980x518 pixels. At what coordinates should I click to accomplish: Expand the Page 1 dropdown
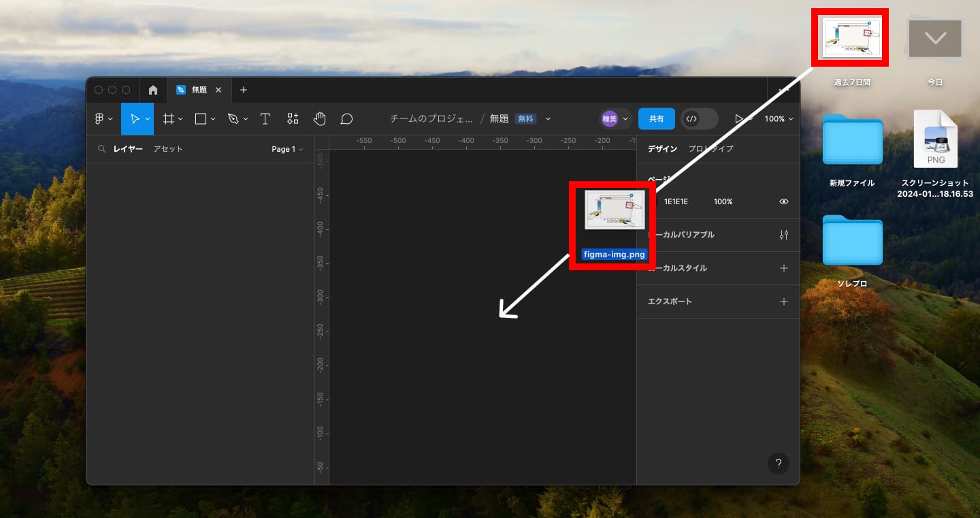click(x=287, y=149)
